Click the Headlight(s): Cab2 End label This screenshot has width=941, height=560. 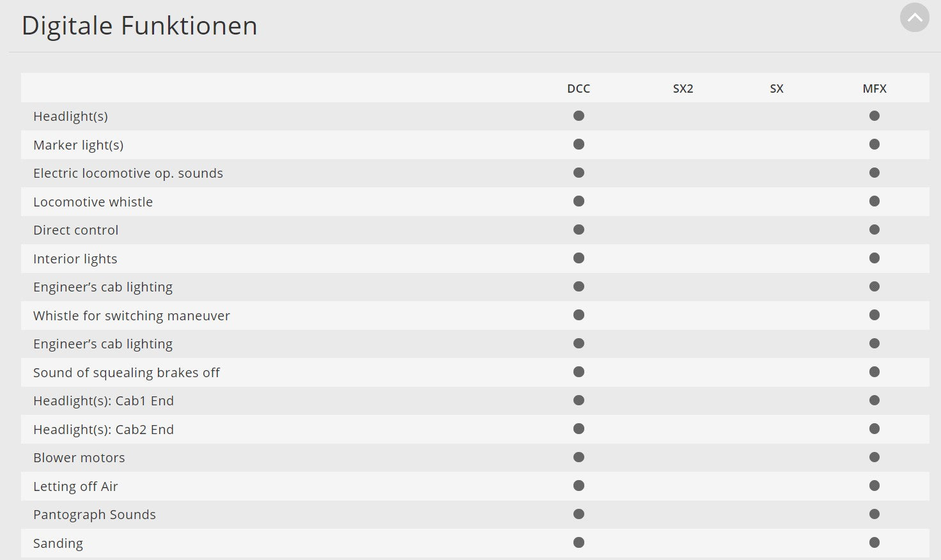click(103, 430)
